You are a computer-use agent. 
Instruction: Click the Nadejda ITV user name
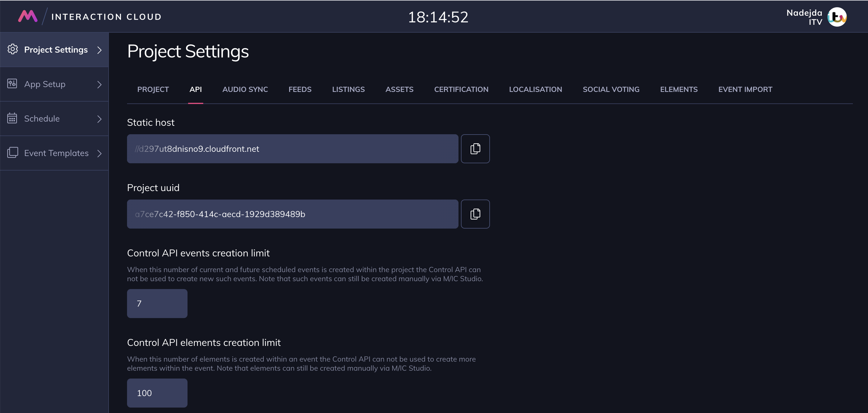pos(804,17)
